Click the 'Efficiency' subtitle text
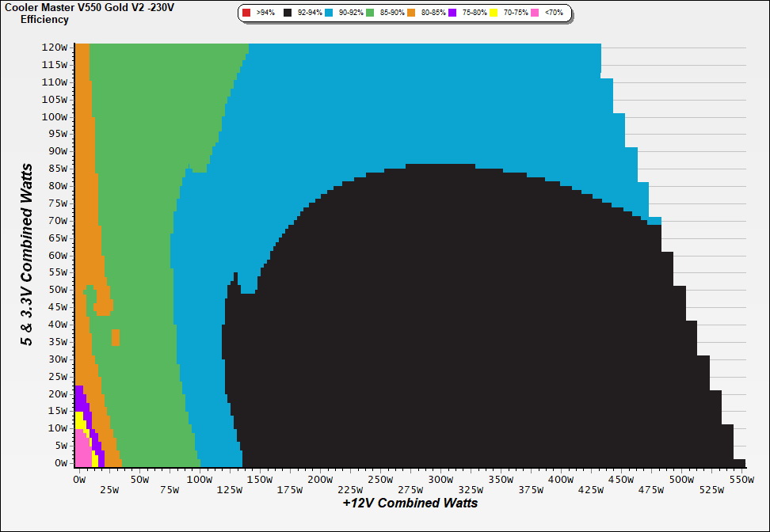 click(44, 19)
